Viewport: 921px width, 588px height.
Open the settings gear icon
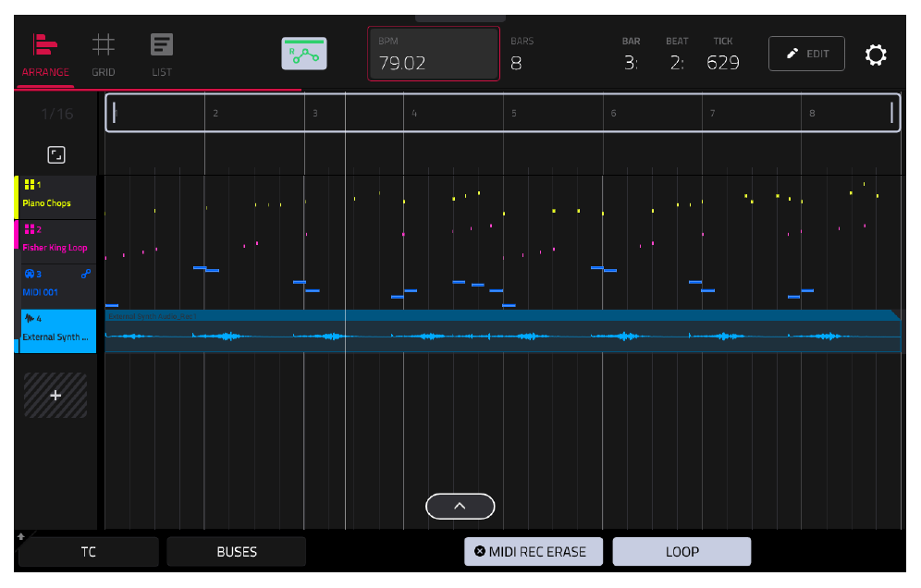pyautogui.click(x=875, y=55)
